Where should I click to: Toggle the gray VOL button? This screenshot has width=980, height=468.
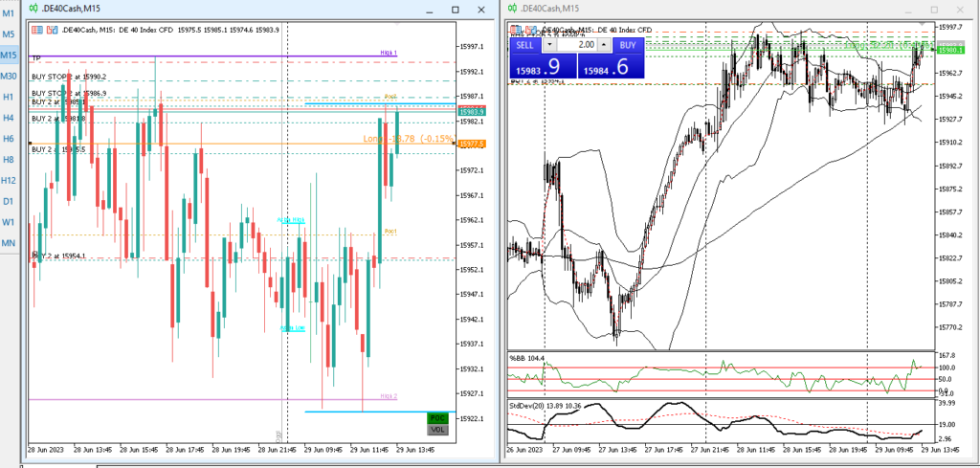click(x=437, y=430)
